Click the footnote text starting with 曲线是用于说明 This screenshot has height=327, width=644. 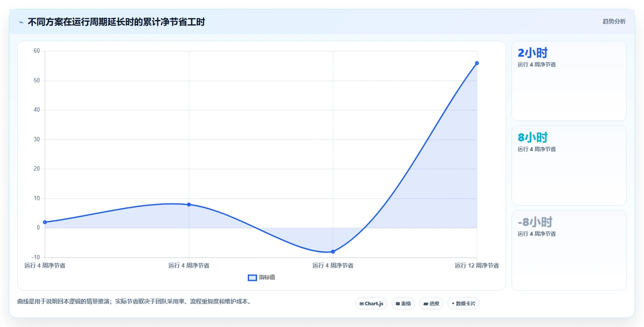pos(134,302)
